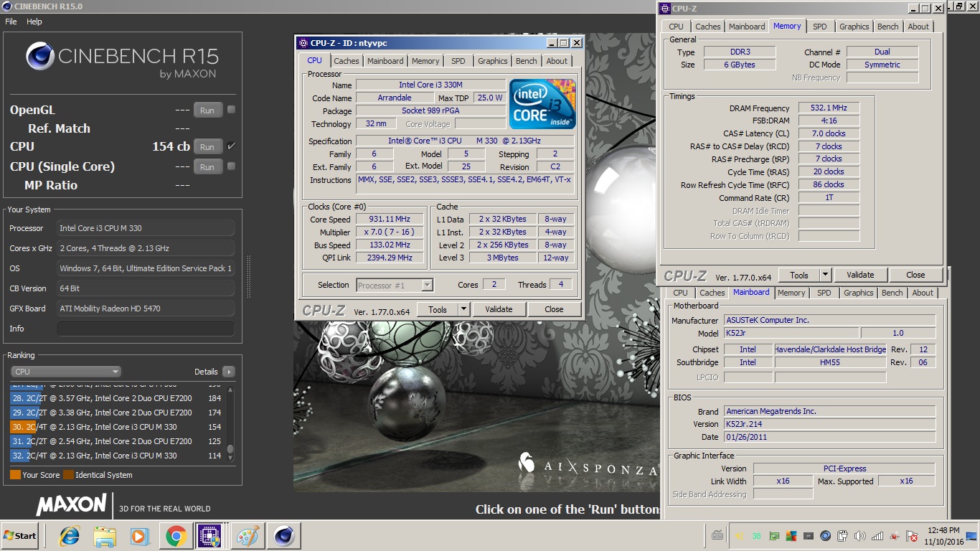Click Validate in the Memory CPU-Z window

point(860,275)
